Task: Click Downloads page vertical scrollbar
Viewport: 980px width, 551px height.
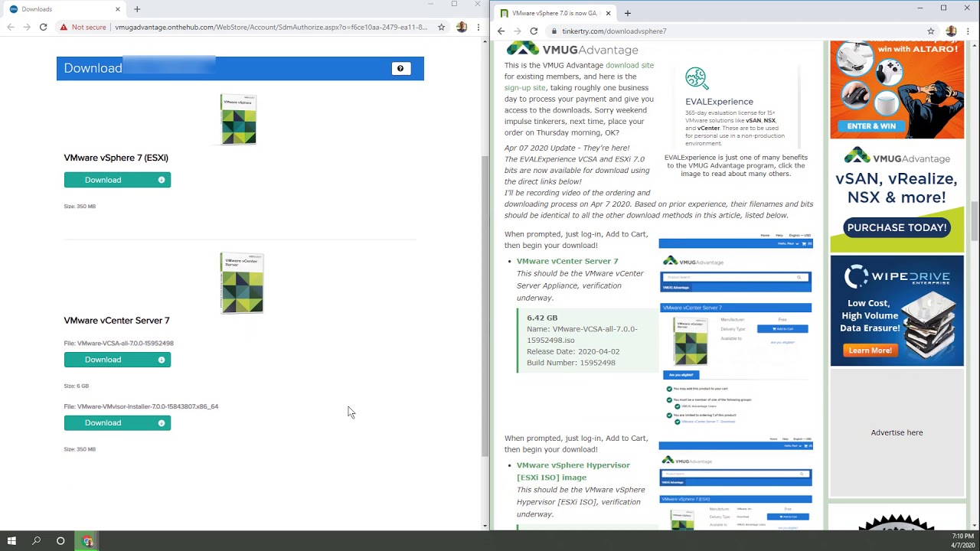Action: click(485, 306)
